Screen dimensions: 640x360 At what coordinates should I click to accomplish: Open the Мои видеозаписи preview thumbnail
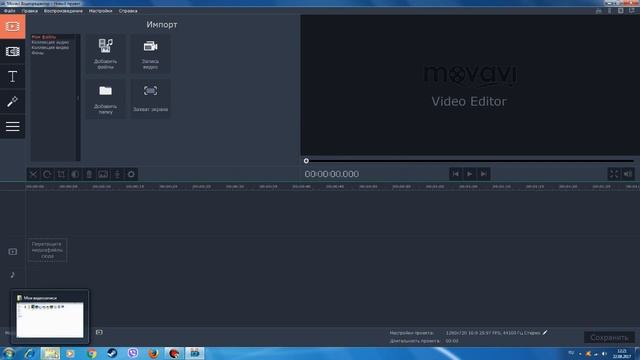50,317
